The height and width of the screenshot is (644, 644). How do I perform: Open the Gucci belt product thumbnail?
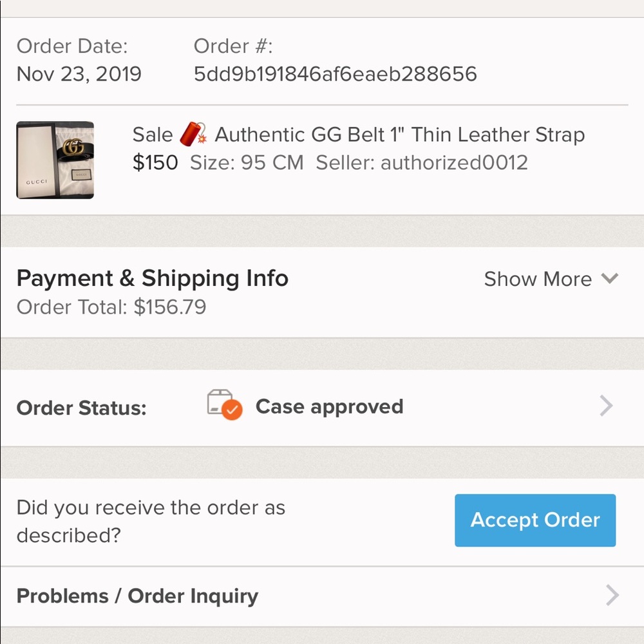coord(55,159)
